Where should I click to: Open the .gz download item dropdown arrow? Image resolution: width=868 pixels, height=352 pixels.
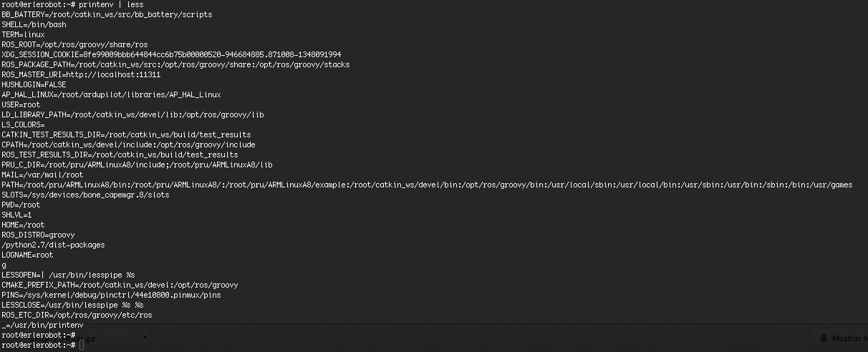point(145,337)
